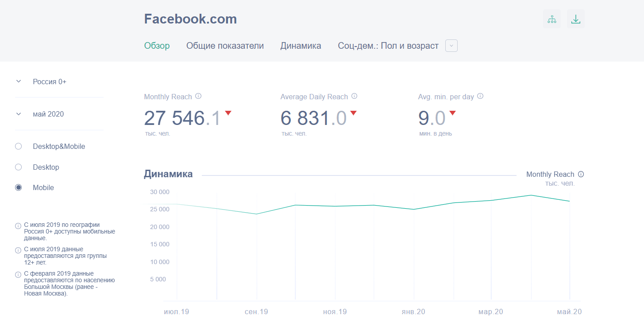Select the Mobile radio button
Image resolution: width=644 pixels, height=327 pixels.
19,187
